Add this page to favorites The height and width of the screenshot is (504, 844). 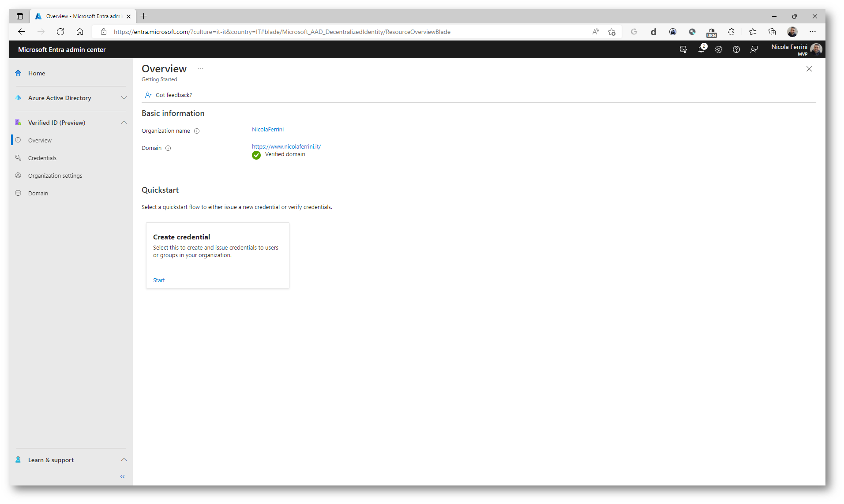611,32
